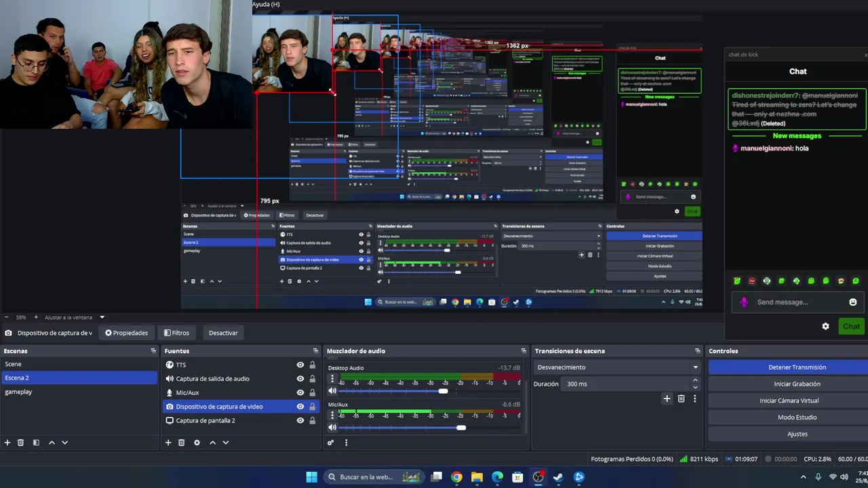This screenshot has height=488, width=868.
Task: Open transition properties three-dot menu
Action: pyautogui.click(x=695, y=399)
